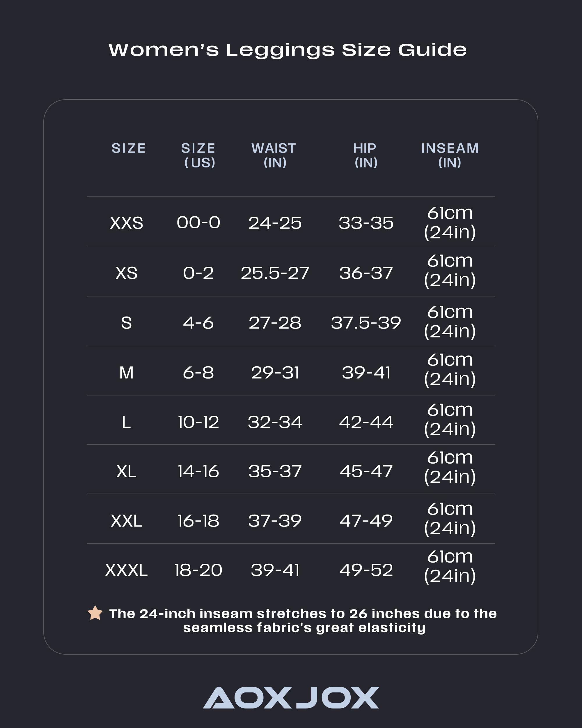Select the HIP (IN) column header

365,155
